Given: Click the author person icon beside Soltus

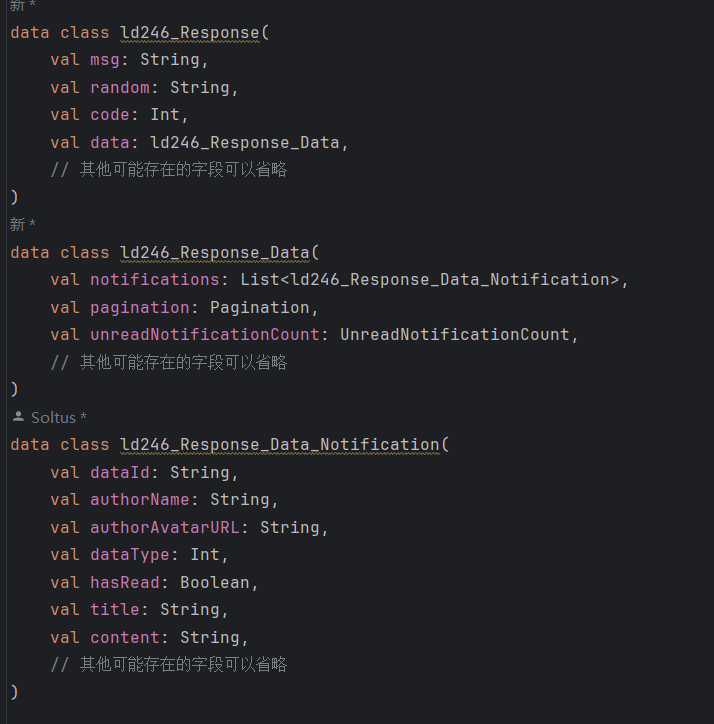Looking at the screenshot, I should pos(17,417).
